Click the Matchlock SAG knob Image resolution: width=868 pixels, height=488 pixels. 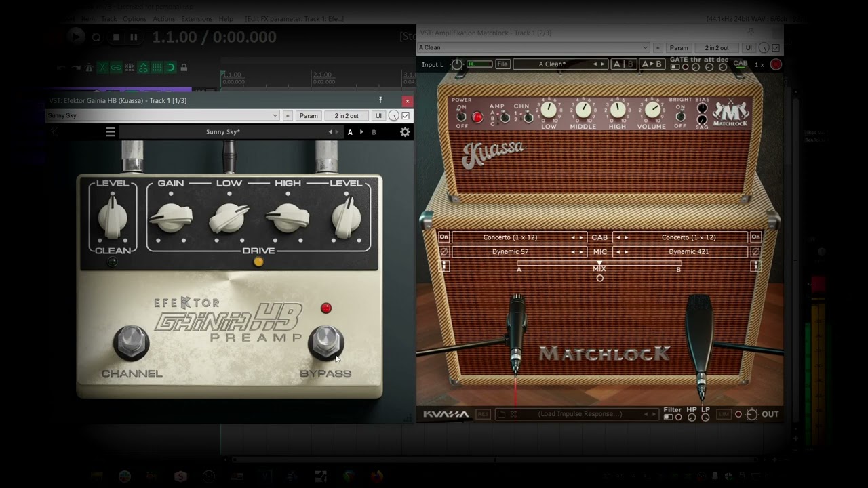pyautogui.click(x=703, y=121)
